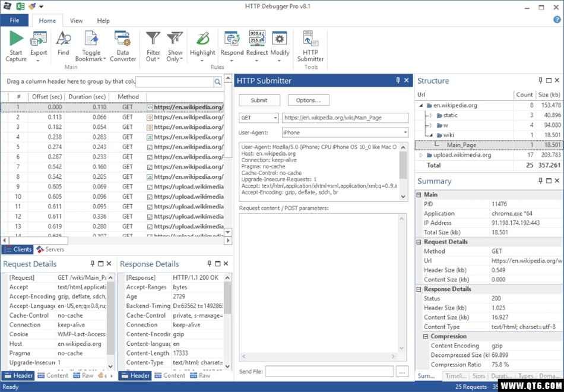Collapse the Request Details summary section
Image resolution: width=564 pixels, height=392 pixels.
419,242
